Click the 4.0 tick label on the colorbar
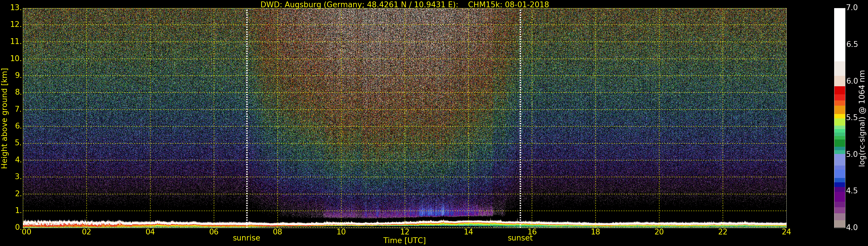This screenshot has height=246, width=868. click(x=852, y=227)
